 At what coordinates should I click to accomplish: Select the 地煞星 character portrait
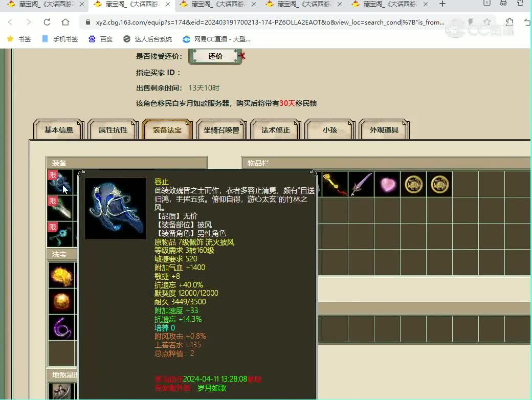61,391
